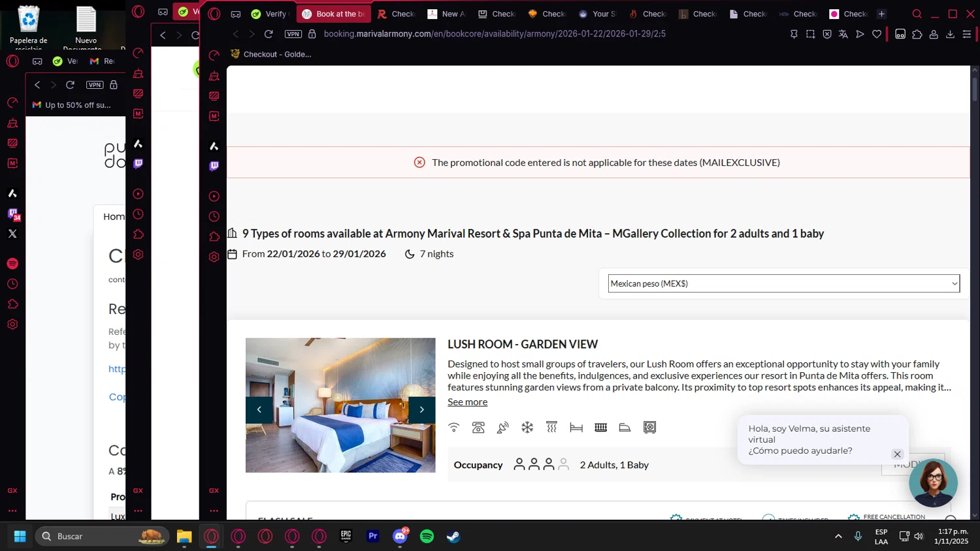Launch Epic Games from taskbar
Screen dimensions: 980x551
[346, 537]
